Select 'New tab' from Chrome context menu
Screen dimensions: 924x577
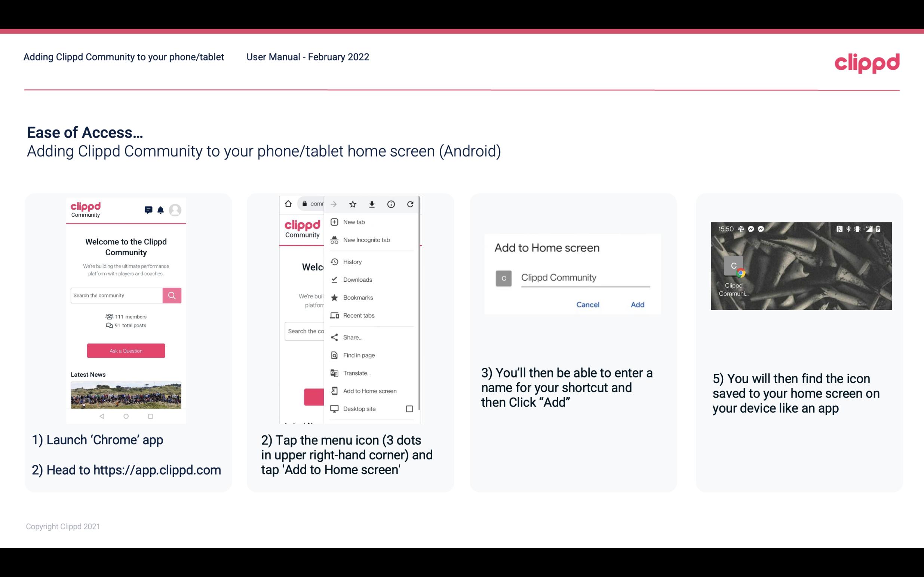pyautogui.click(x=353, y=222)
